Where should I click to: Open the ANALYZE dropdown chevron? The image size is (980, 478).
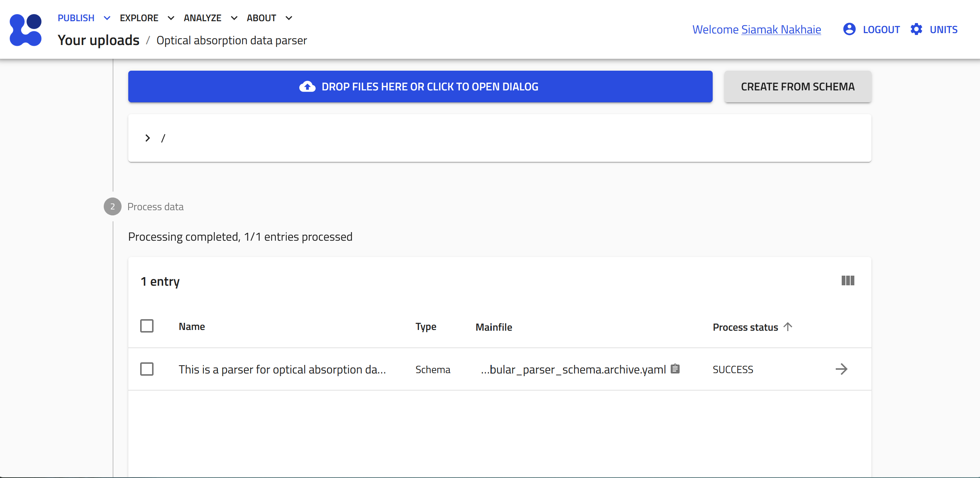234,17
